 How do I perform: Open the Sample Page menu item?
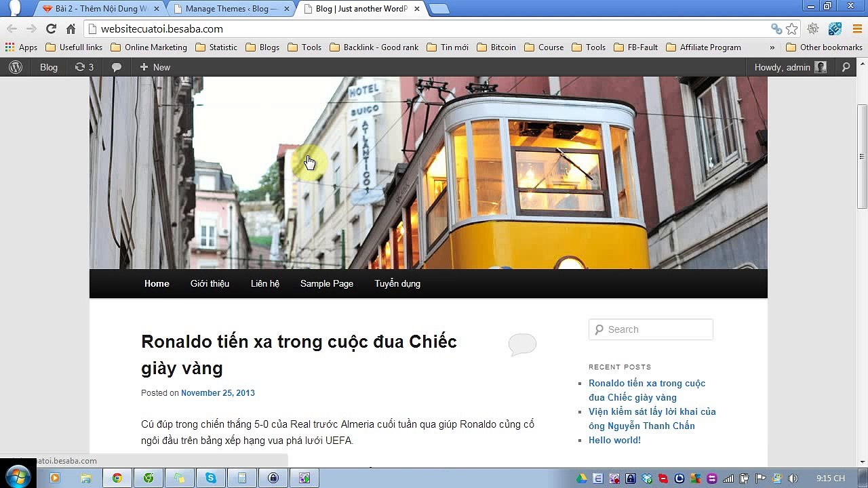click(327, 283)
